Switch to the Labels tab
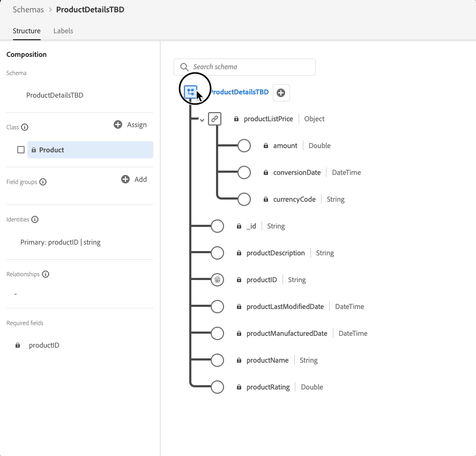The image size is (476, 456). click(63, 31)
